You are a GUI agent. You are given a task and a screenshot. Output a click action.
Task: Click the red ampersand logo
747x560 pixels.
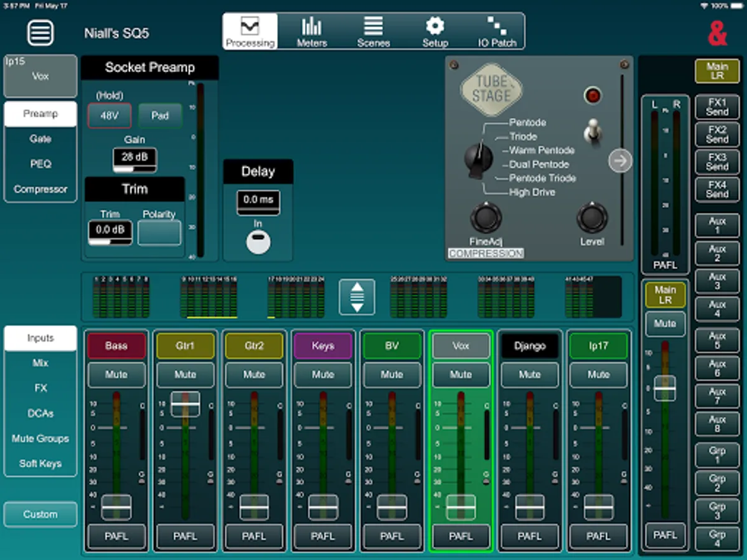717,33
